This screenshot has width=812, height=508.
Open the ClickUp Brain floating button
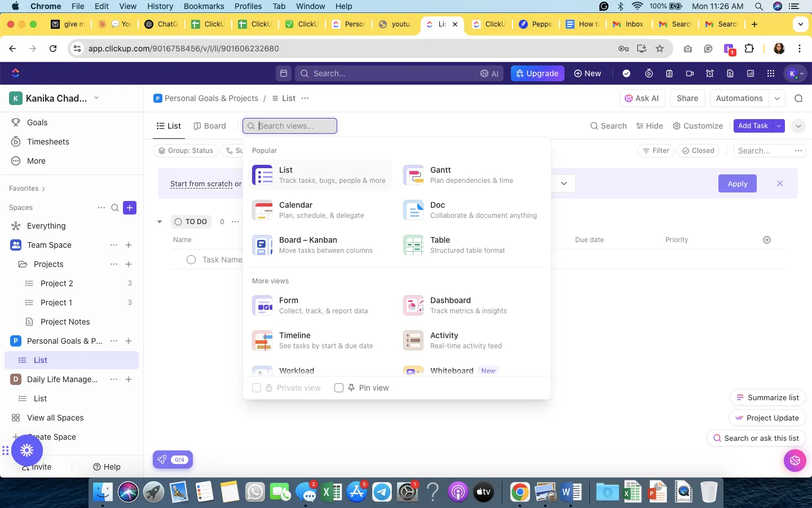click(x=795, y=461)
